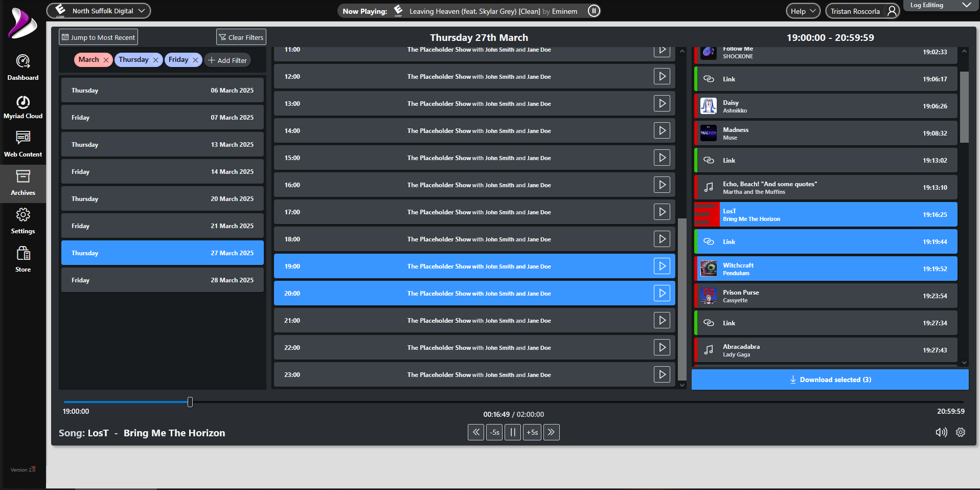Open North Suffolk Digital station dropdown
Screen dimensions: 980x490
coord(99,11)
